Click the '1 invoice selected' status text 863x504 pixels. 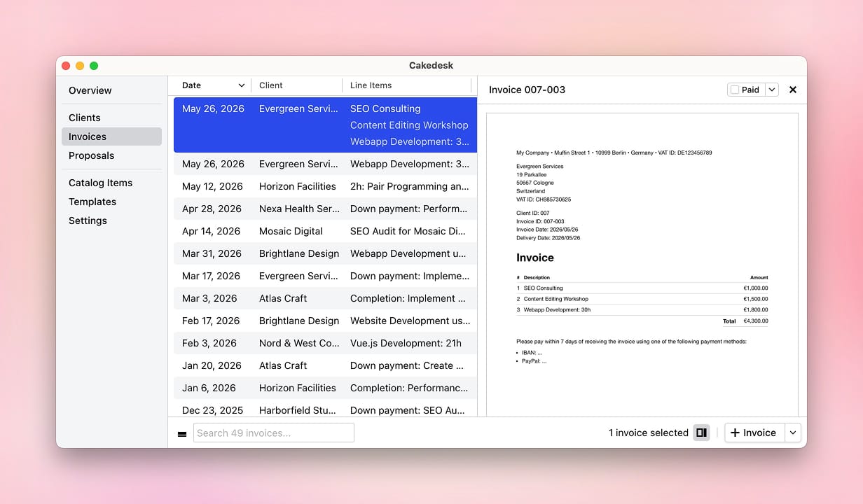point(649,433)
